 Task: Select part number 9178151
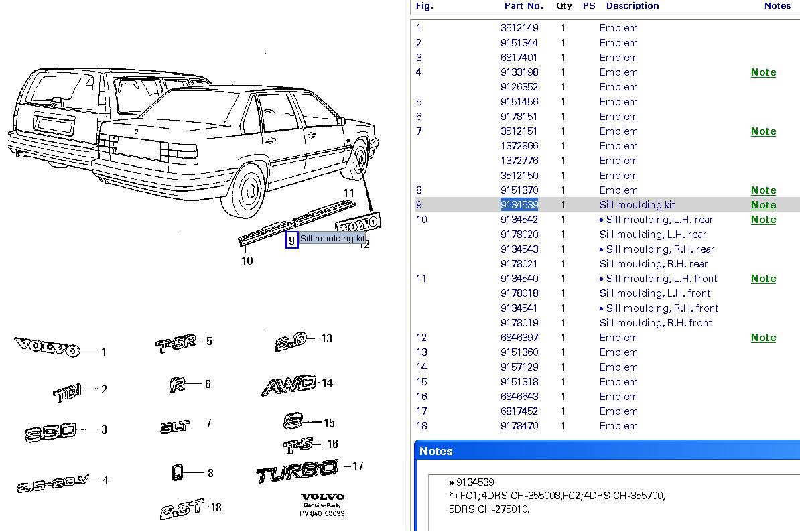tap(519, 117)
